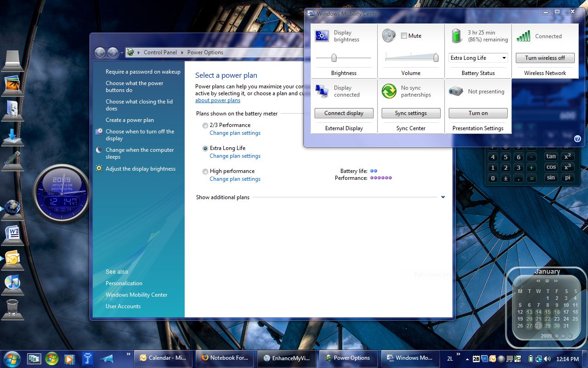
Task: Open recent pages dropdown near Back button
Action: click(x=122, y=53)
